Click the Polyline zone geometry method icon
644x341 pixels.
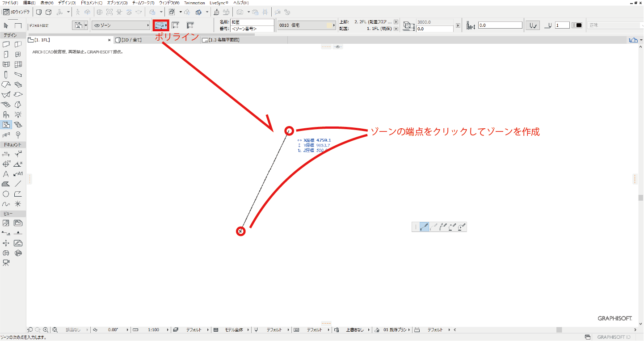pos(160,25)
